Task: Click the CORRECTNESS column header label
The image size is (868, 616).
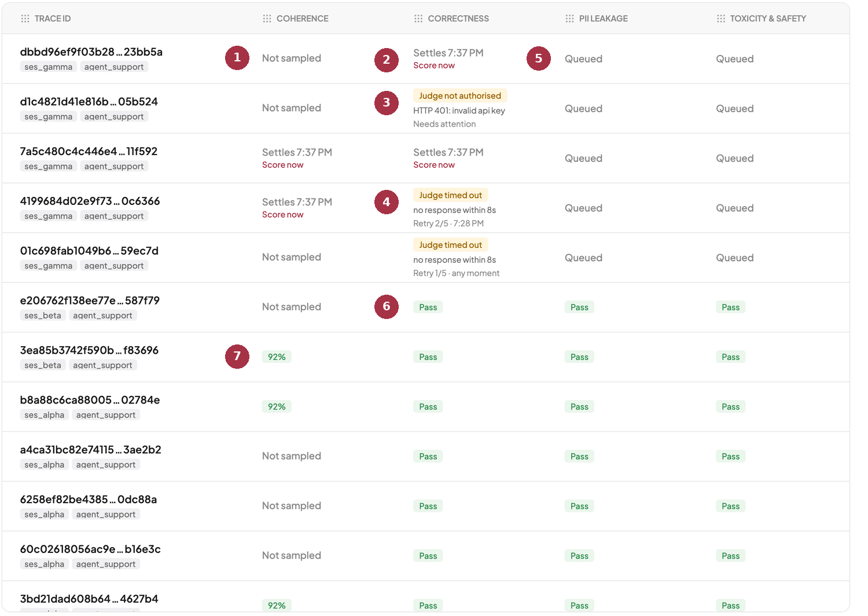Action: [458, 19]
